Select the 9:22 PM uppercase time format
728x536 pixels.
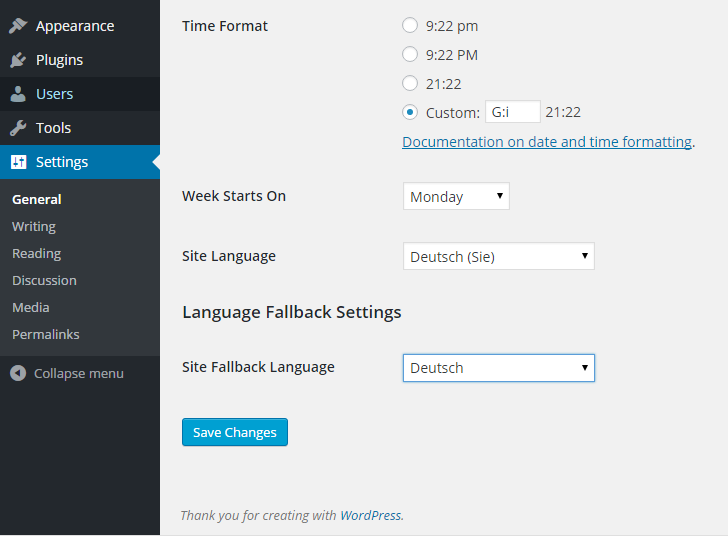pos(410,54)
